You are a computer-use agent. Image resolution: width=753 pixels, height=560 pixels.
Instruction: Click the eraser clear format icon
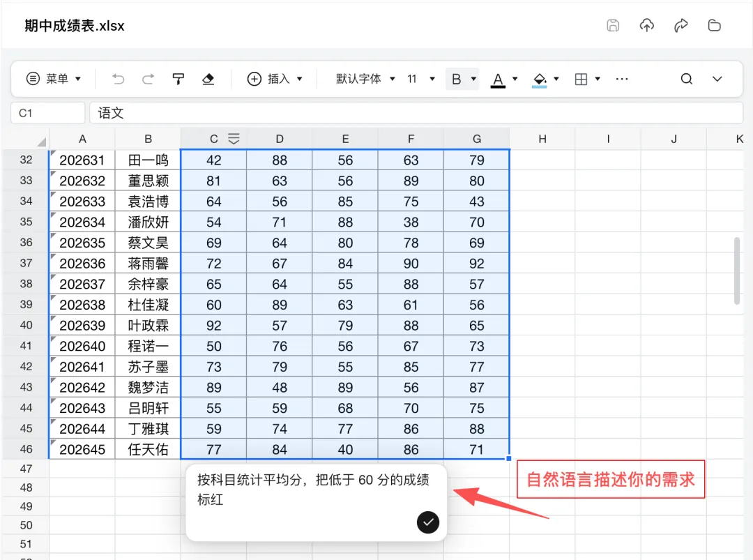(208, 79)
